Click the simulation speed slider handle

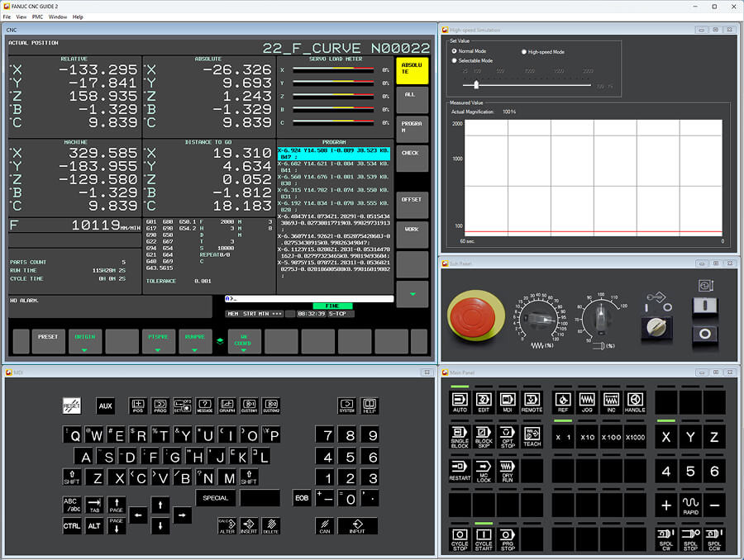point(476,84)
